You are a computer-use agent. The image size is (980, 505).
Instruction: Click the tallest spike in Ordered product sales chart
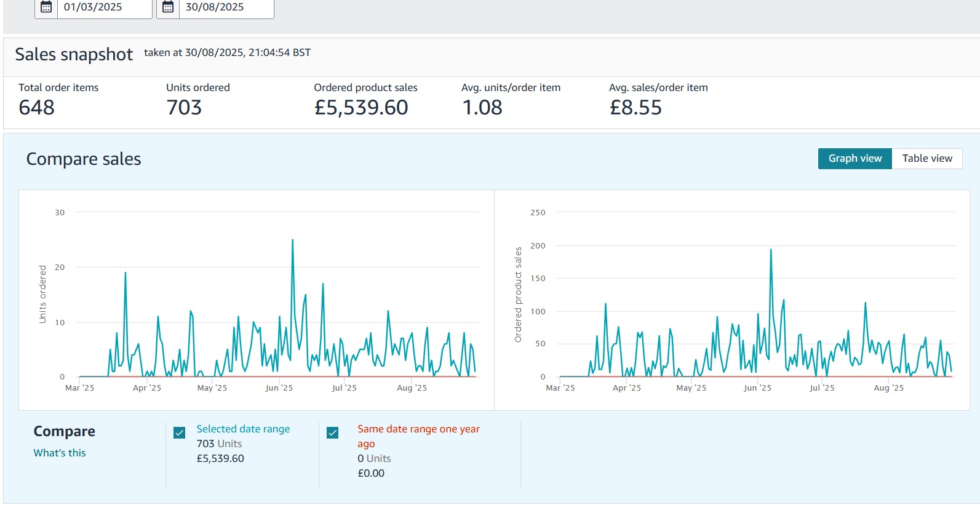[771, 250]
